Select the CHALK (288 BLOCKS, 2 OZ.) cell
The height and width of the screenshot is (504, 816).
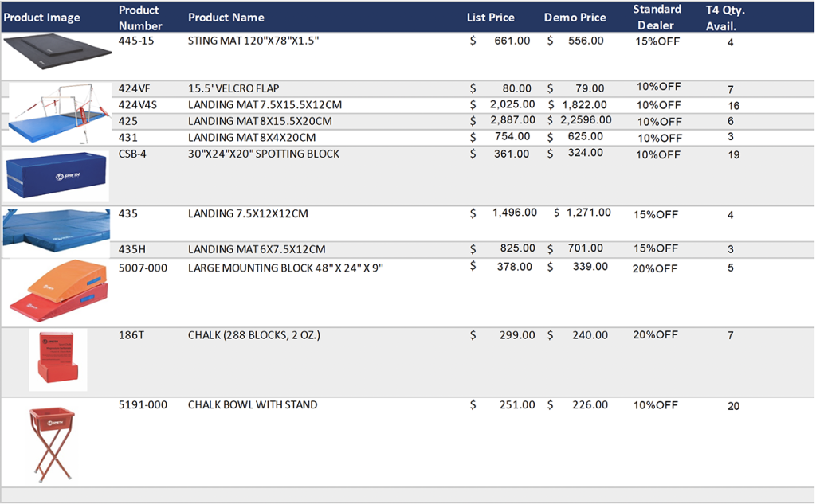[x=254, y=335]
